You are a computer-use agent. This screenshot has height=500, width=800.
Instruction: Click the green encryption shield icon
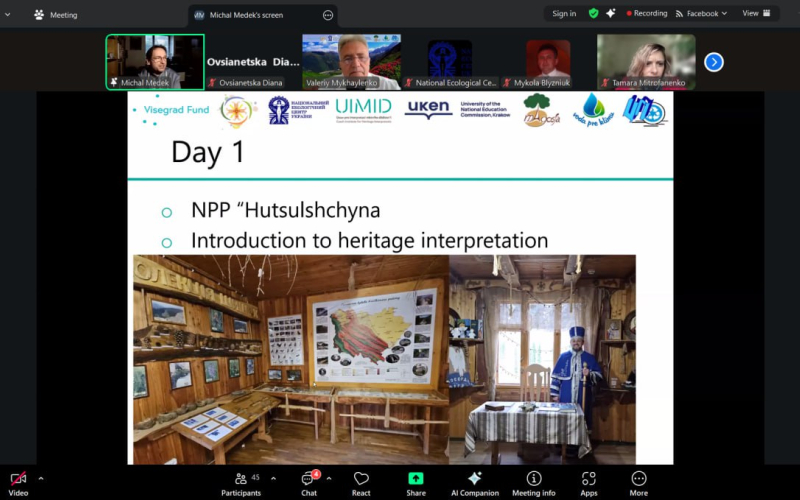pos(593,14)
